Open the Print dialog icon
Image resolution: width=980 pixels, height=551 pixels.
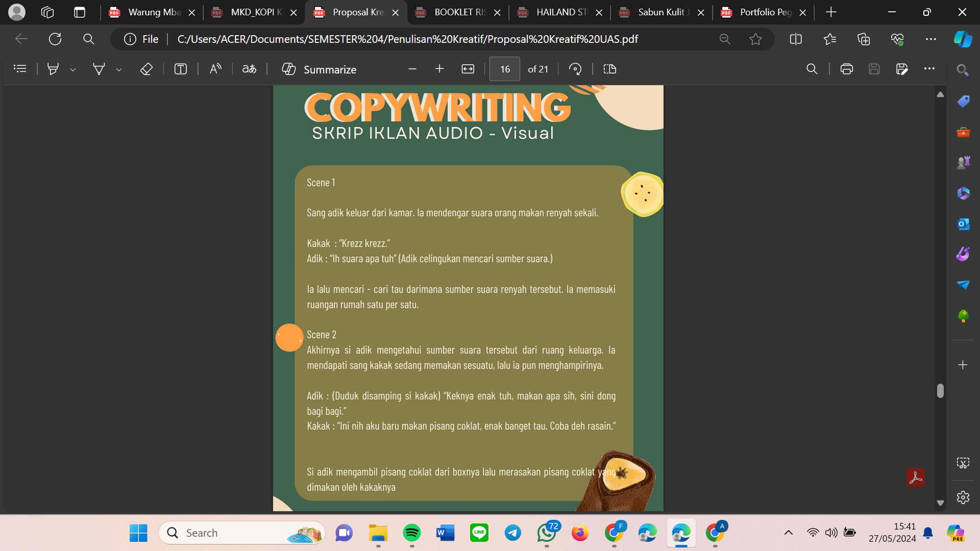[846, 69]
